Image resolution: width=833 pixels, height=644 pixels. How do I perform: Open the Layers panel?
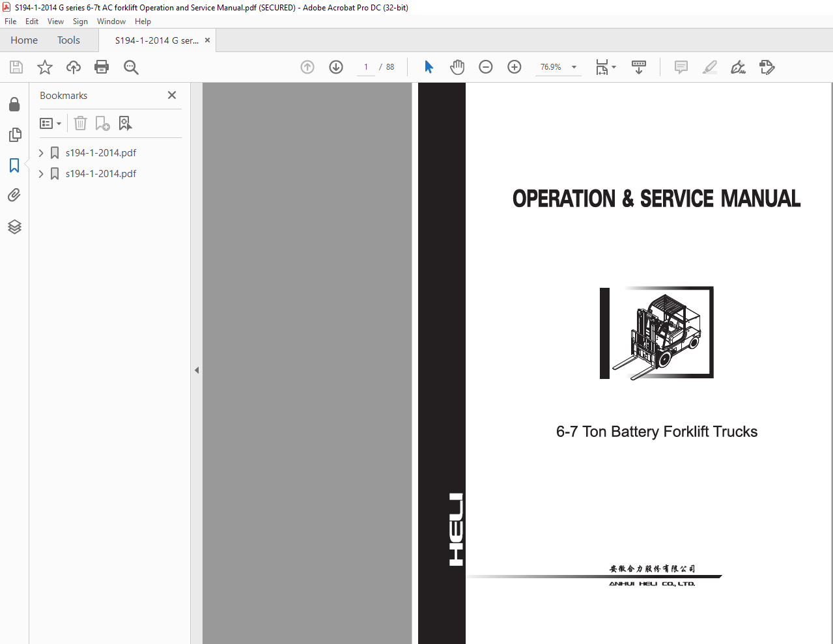14,227
